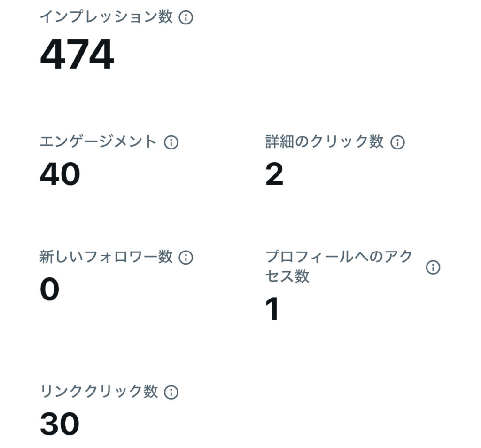Click the info icon beside リンククリック数
The height and width of the screenshot is (448, 481).
[x=171, y=392]
